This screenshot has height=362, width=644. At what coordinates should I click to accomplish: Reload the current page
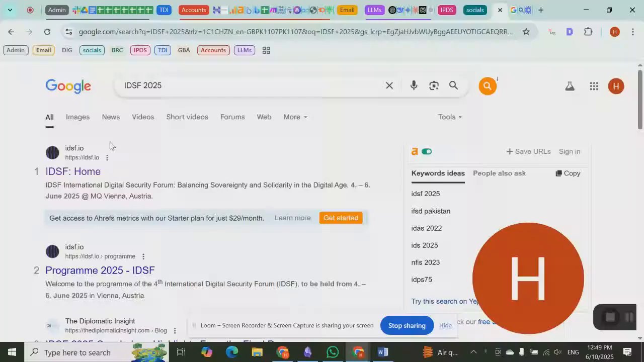point(47,32)
